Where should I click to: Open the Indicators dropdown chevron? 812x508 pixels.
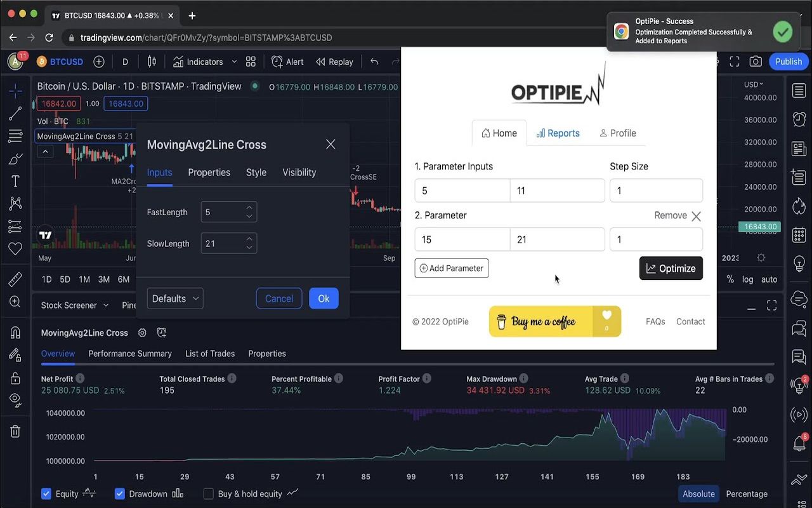234,62
